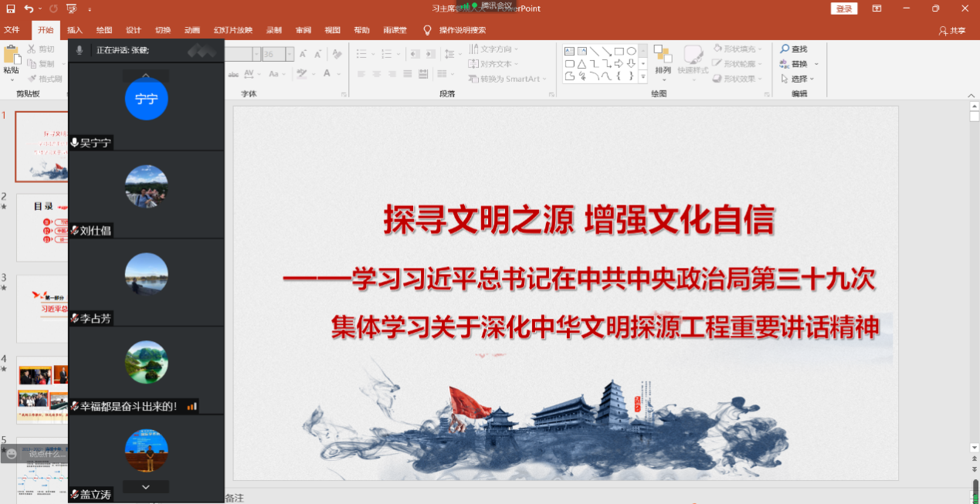Click the 登录 (Sign in) button
980x504 pixels.
(844, 8)
